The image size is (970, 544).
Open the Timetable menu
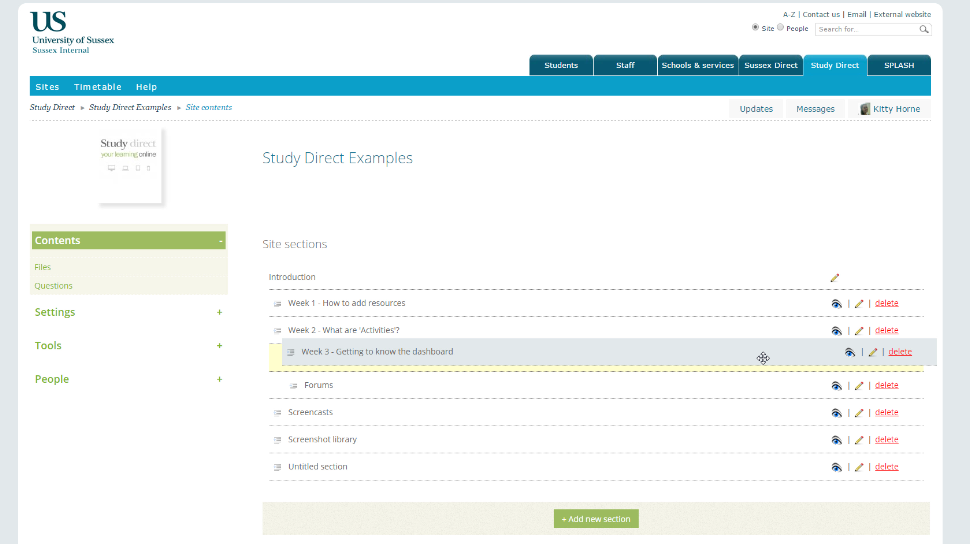click(98, 87)
